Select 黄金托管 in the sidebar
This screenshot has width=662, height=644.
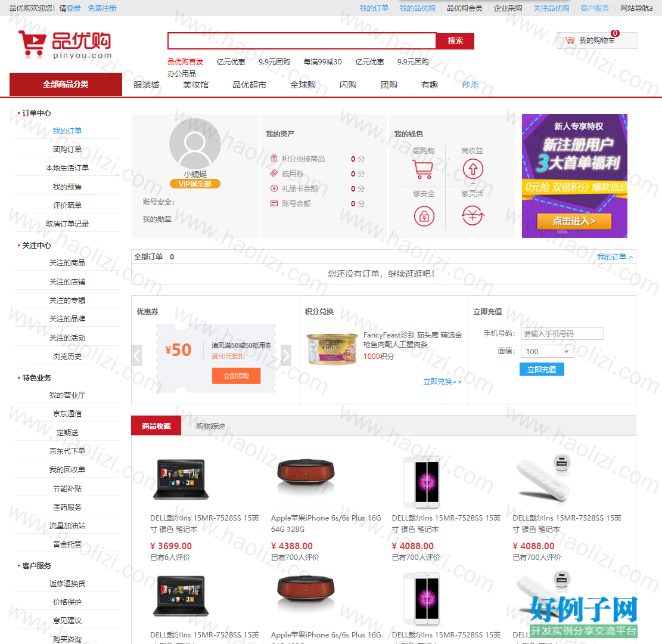point(67,544)
